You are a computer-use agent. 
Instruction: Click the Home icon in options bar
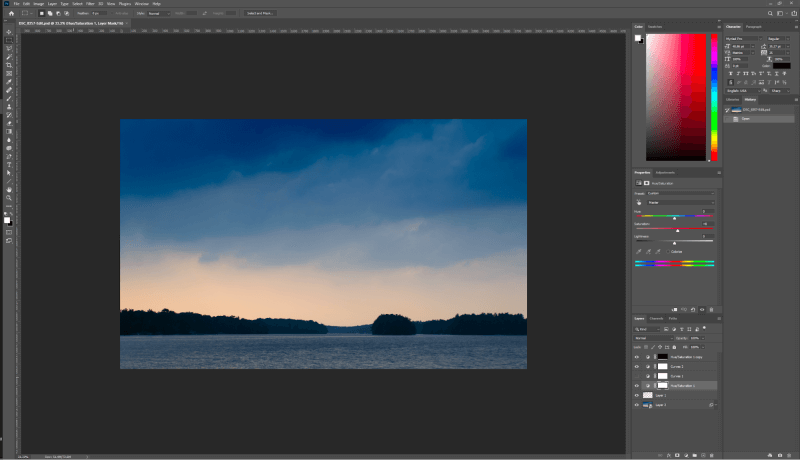(x=9, y=13)
